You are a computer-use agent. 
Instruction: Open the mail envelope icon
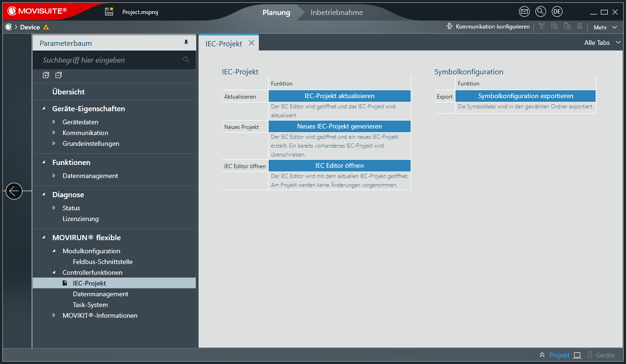524,12
